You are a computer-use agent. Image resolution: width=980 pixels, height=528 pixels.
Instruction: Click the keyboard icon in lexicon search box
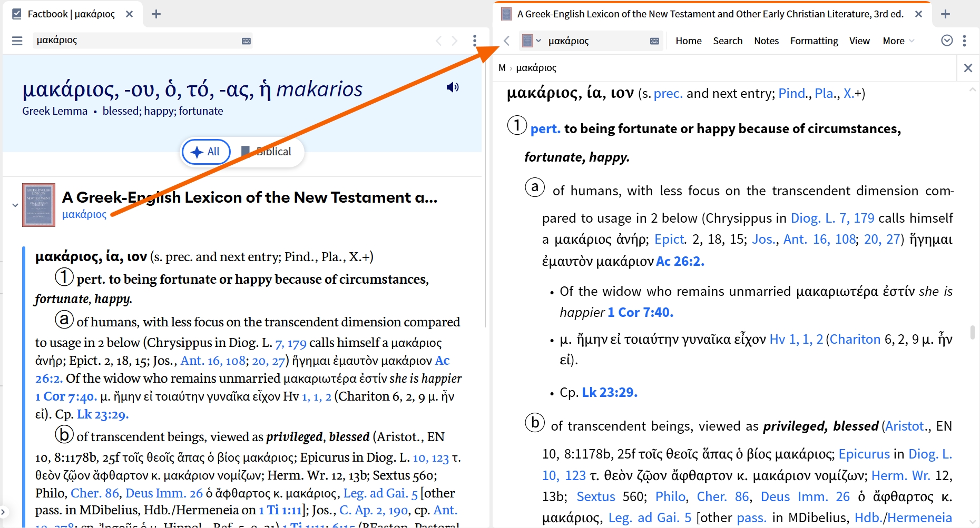654,41
